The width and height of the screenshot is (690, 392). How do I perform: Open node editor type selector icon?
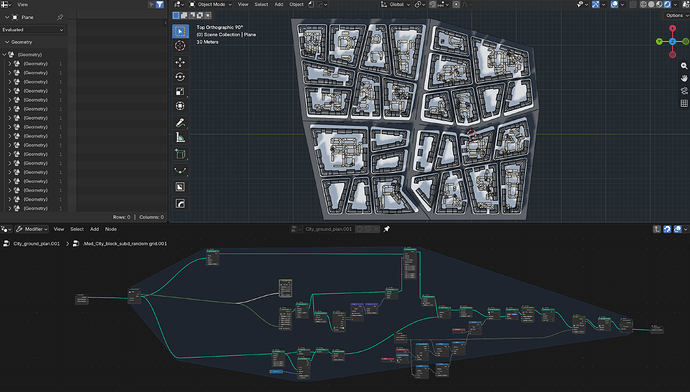[6, 229]
